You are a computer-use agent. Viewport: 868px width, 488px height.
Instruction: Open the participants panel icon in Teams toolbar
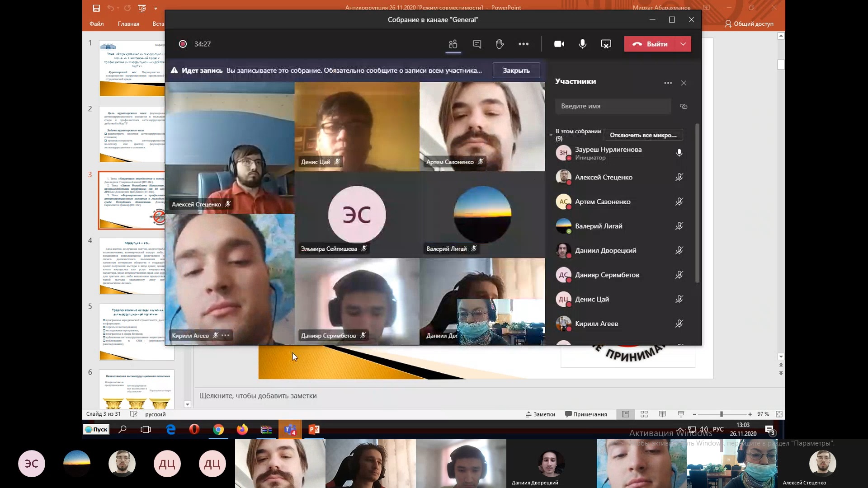[453, 44]
